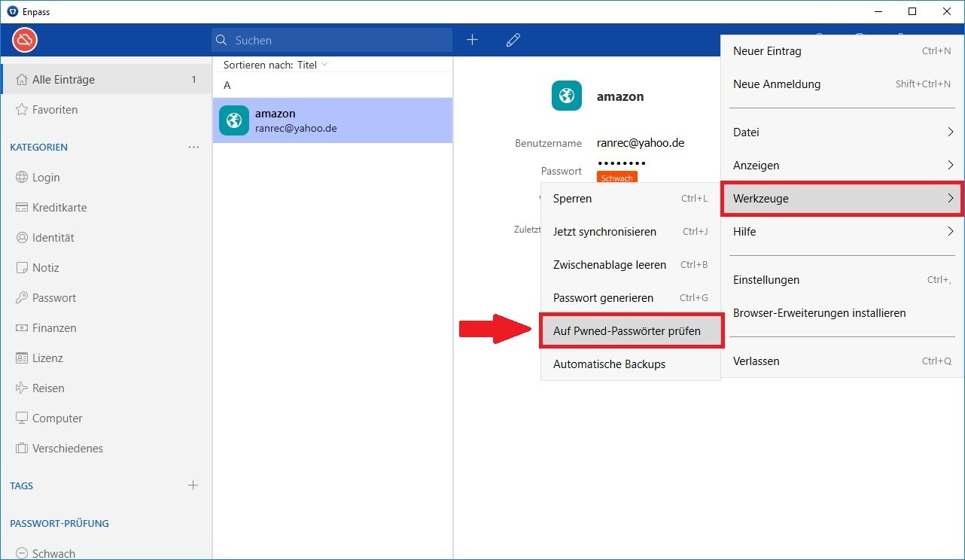Open the Finanzen category
The height and width of the screenshot is (560, 965).
(106, 327)
